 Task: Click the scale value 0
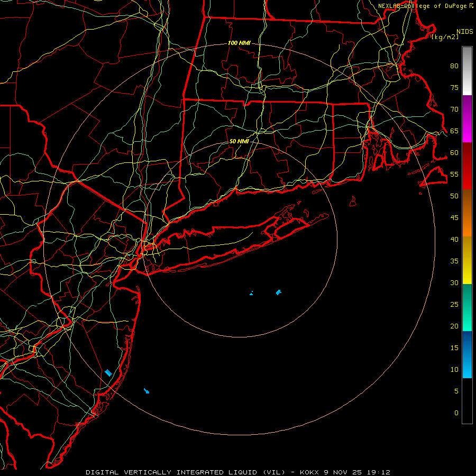click(x=456, y=413)
